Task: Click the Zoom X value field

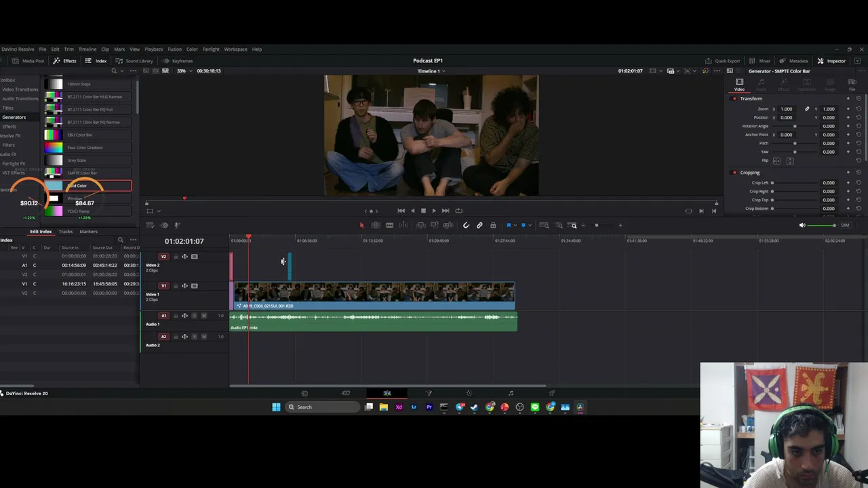Action: click(x=787, y=109)
